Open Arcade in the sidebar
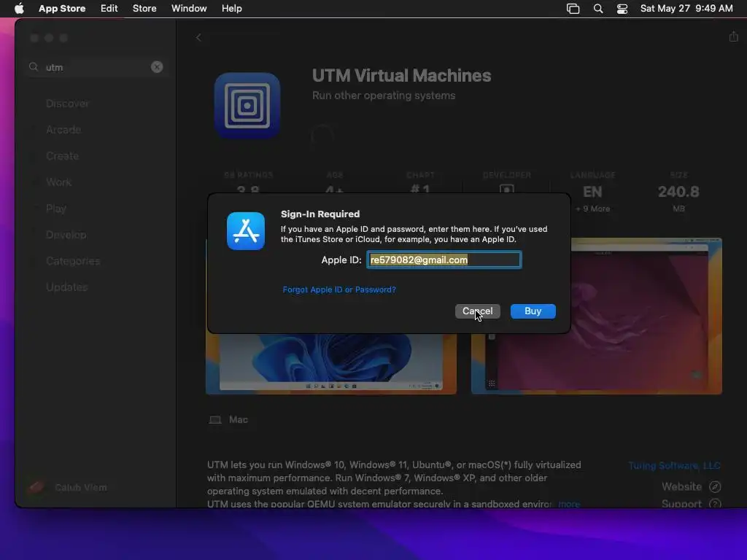This screenshot has height=560, width=747. [63, 130]
